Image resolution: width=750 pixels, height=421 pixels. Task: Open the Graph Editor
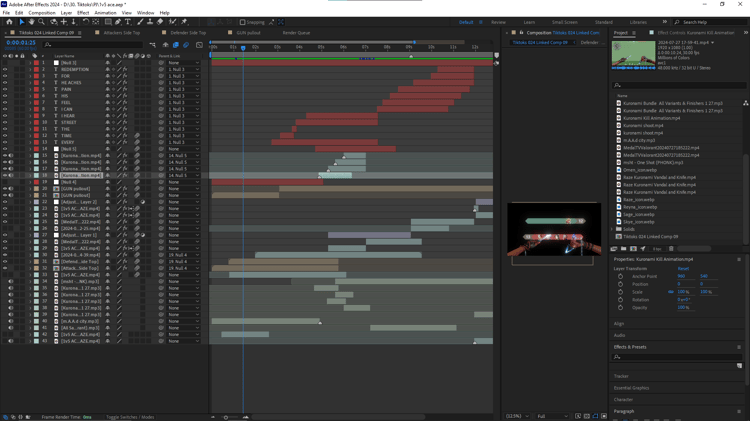click(x=199, y=45)
